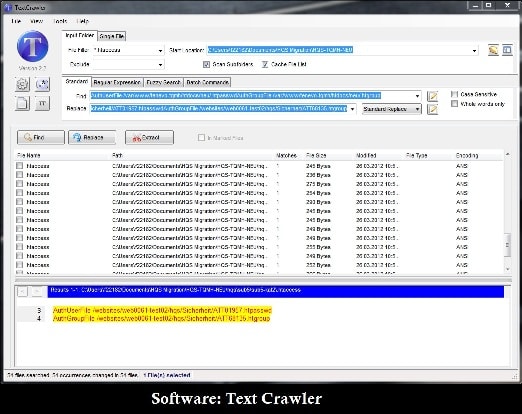Image resolution: width=522 pixels, height=414 pixels.
Task: Switch to the Fuzzy Search tab
Action: click(163, 82)
